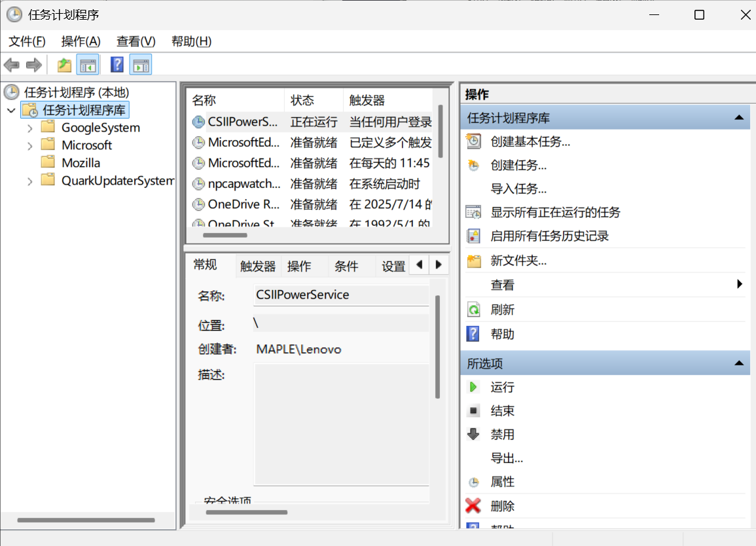
Task: Click 显示所有正在运行的任务 action
Action: pyautogui.click(x=555, y=212)
